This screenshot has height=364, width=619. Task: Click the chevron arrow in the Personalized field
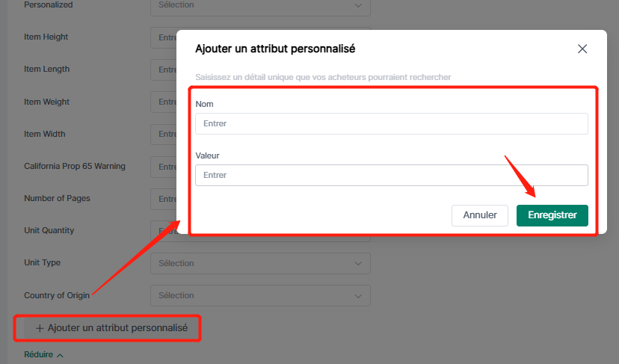coord(357,5)
